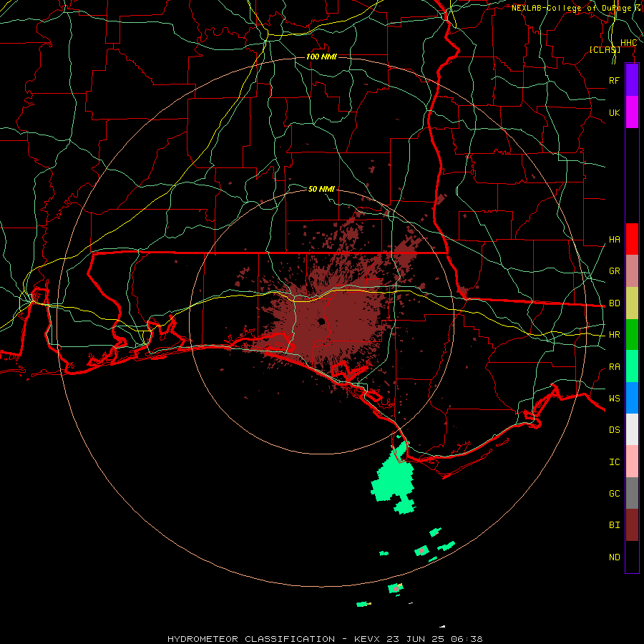The image size is (644, 644).
Task: Click the 50 NMI range ring label
Action: tap(321, 189)
